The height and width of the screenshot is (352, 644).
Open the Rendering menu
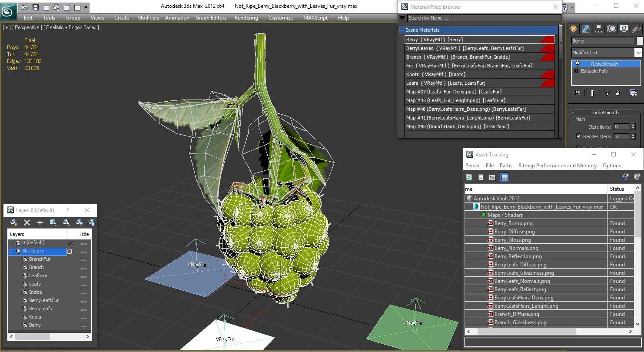[x=246, y=18]
